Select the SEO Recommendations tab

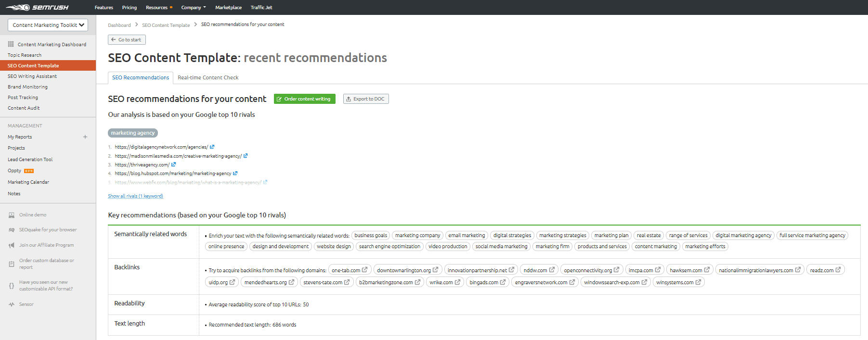141,77
